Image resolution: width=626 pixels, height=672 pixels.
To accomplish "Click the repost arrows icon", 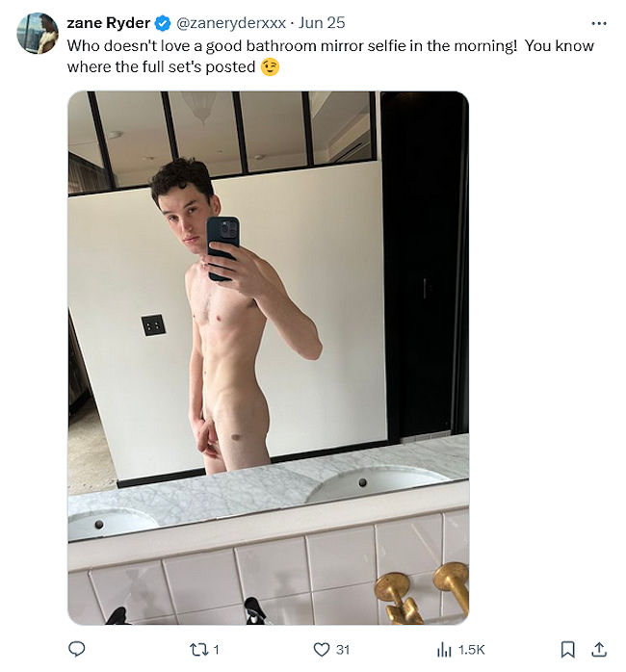I will [x=198, y=650].
